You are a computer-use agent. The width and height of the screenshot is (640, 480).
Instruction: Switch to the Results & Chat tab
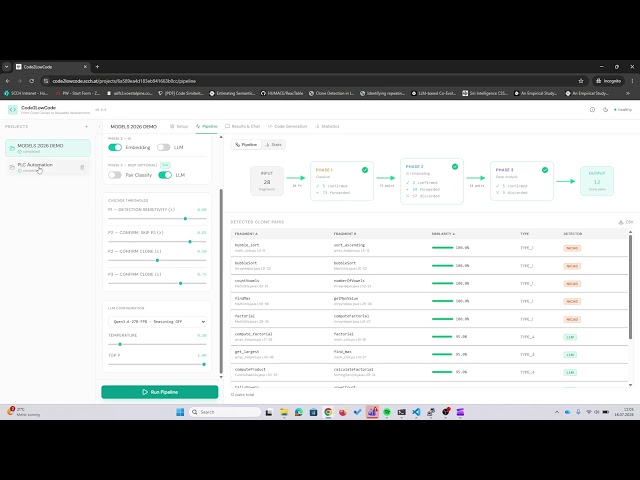(242, 127)
